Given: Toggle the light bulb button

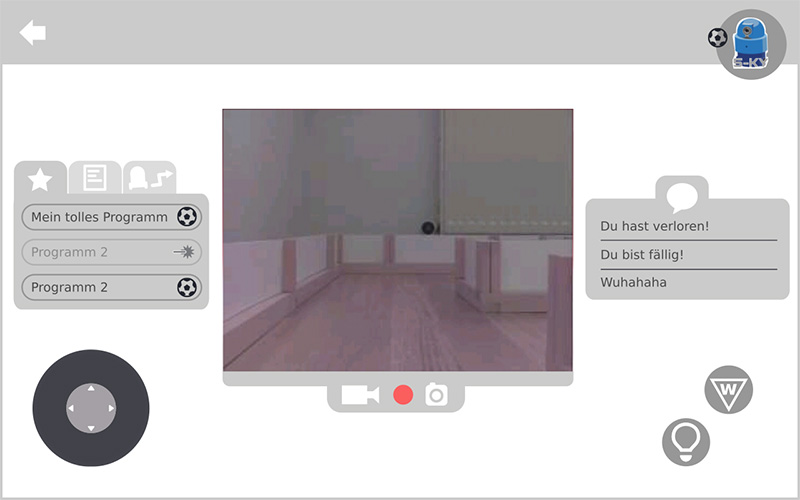Looking at the screenshot, I should [x=686, y=440].
